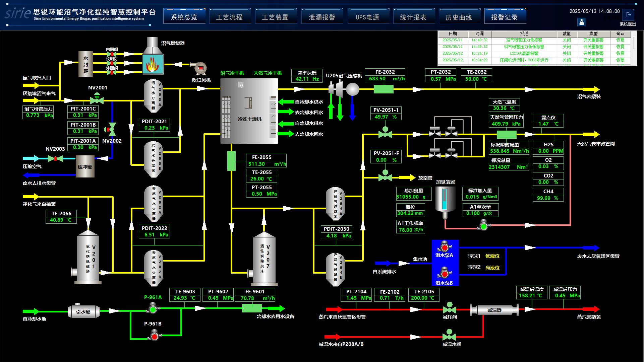The height and width of the screenshot is (362, 644).
Task: Click the PV-2051-1 control valve
Action: [385, 132]
